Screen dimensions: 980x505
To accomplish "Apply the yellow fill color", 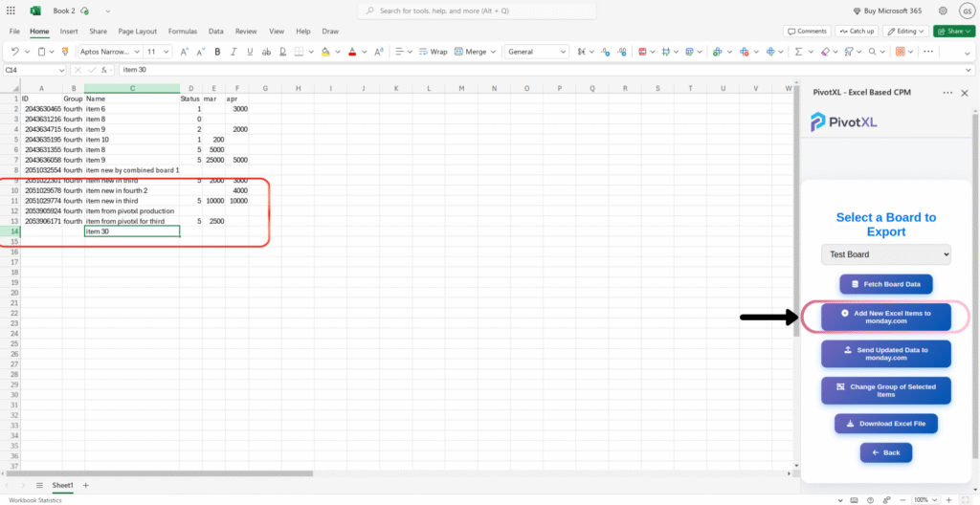I will click(325, 52).
